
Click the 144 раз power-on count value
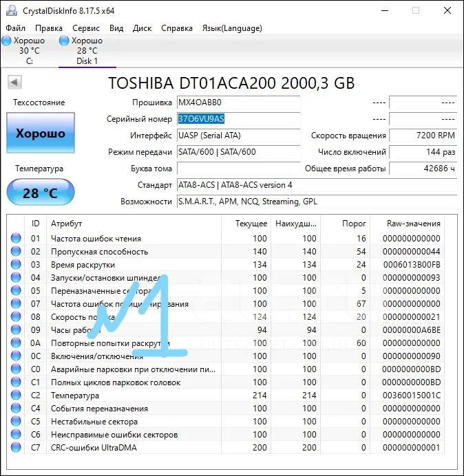423,152
